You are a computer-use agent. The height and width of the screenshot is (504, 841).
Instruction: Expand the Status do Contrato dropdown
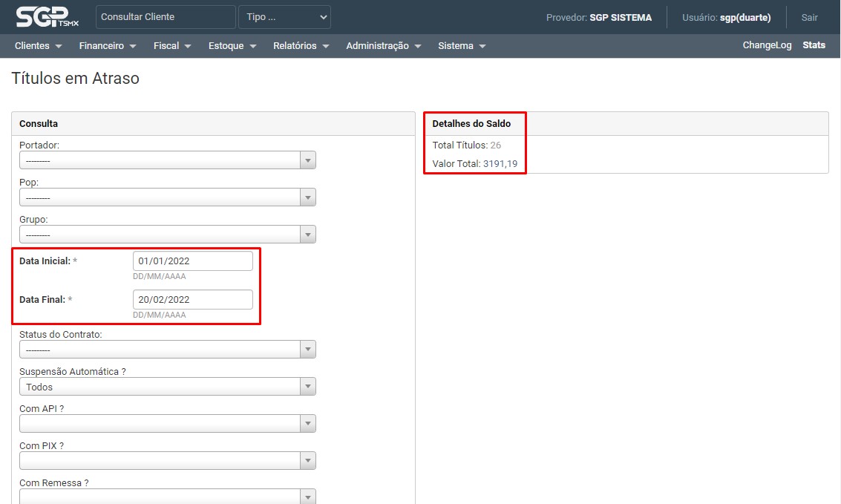(x=167, y=350)
